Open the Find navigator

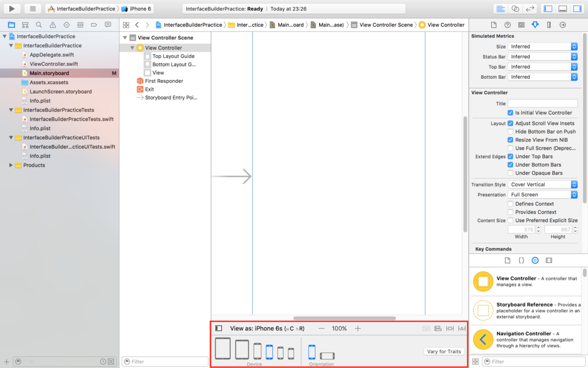point(38,25)
